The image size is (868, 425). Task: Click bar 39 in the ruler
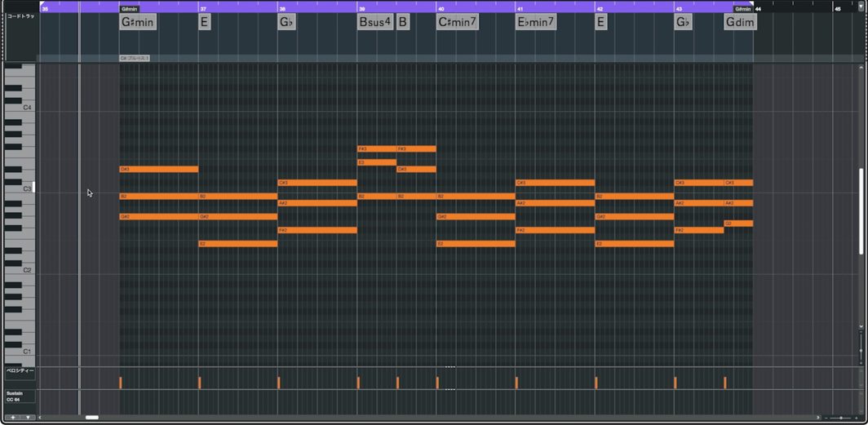click(x=361, y=9)
